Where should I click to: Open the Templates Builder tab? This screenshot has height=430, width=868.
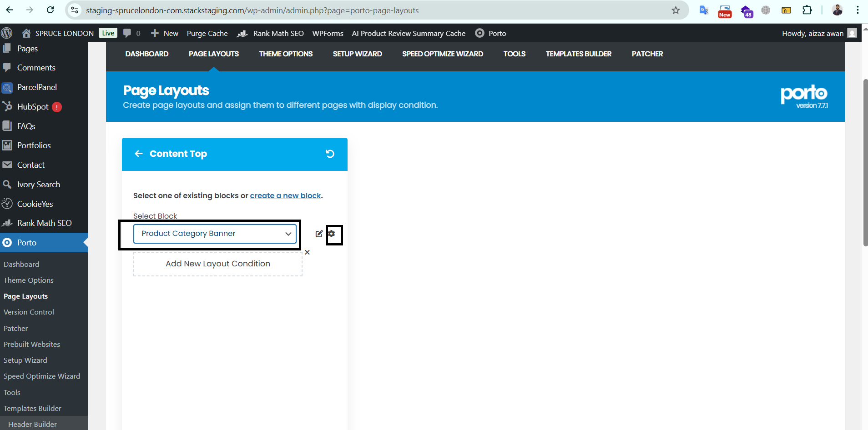(579, 54)
